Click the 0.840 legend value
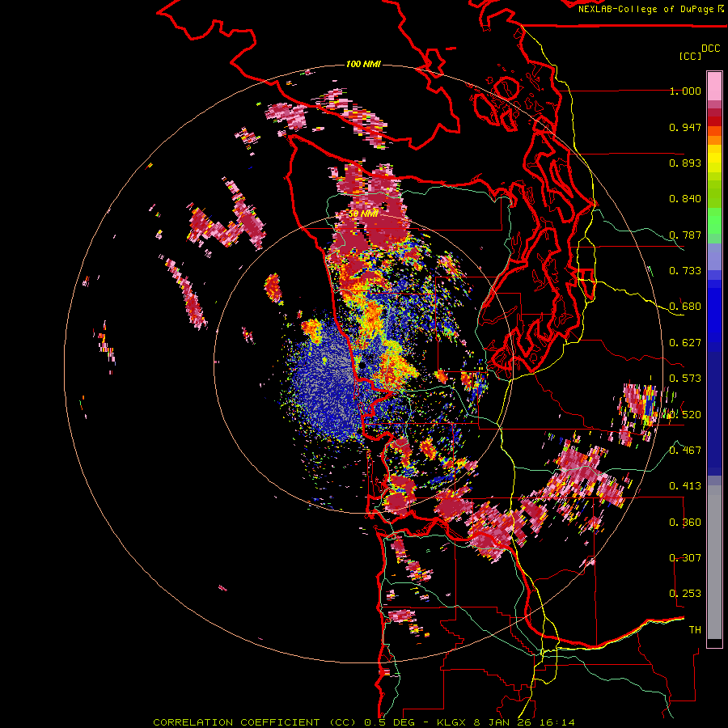 click(685, 199)
